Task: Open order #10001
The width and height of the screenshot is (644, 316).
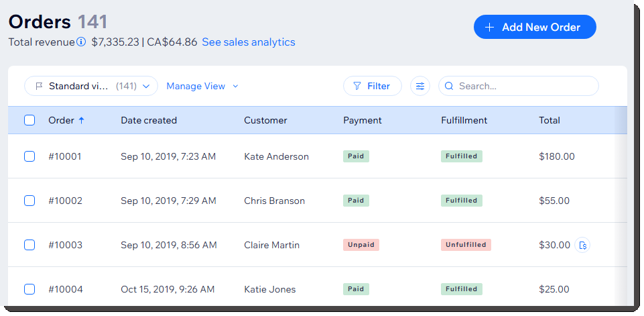Action: (x=65, y=156)
